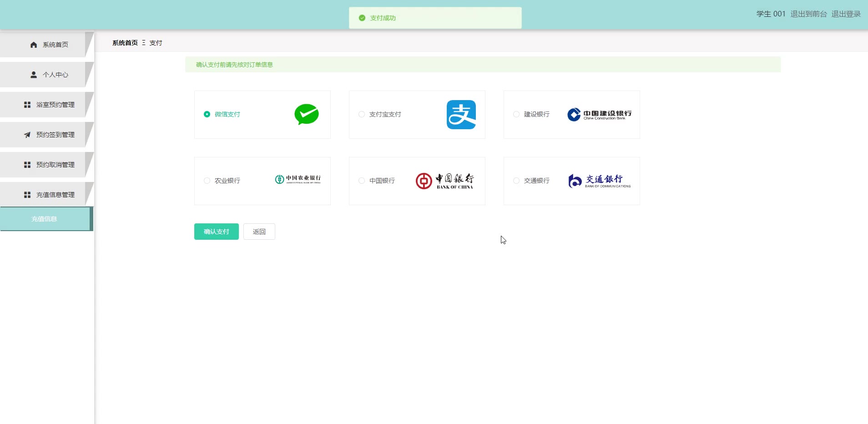The height and width of the screenshot is (424, 868).
Task: Click the grid icon beside 浴室预约管理
Action: tap(27, 105)
